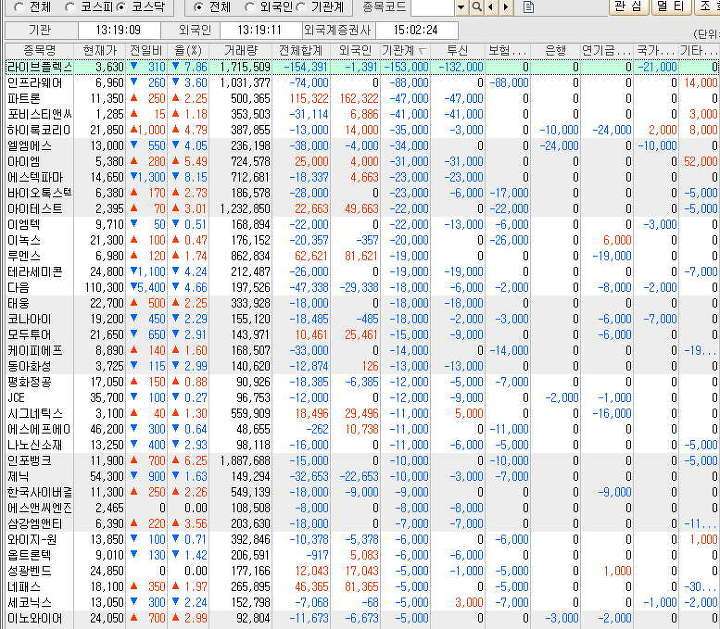
Task: Click the 관심 button
Action: [x=629, y=6]
